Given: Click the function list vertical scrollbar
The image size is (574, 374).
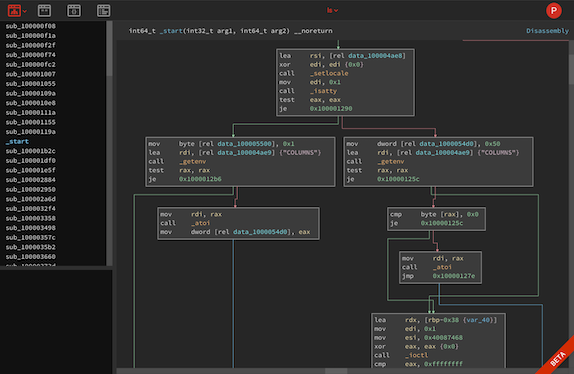Looking at the screenshot, I should coord(109,143).
